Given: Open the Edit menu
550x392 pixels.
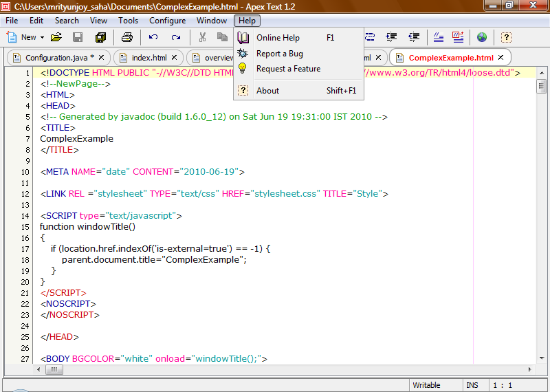Looking at the screenshot, I should [x=36, y=21].
